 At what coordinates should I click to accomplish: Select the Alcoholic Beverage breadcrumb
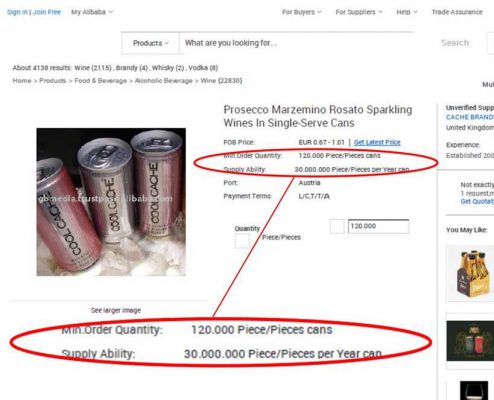[164, 81]
